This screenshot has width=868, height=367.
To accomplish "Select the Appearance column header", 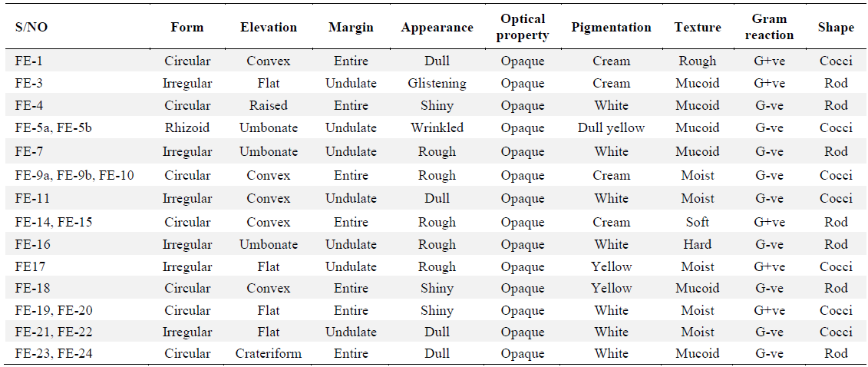I will [x=437, y=28].
